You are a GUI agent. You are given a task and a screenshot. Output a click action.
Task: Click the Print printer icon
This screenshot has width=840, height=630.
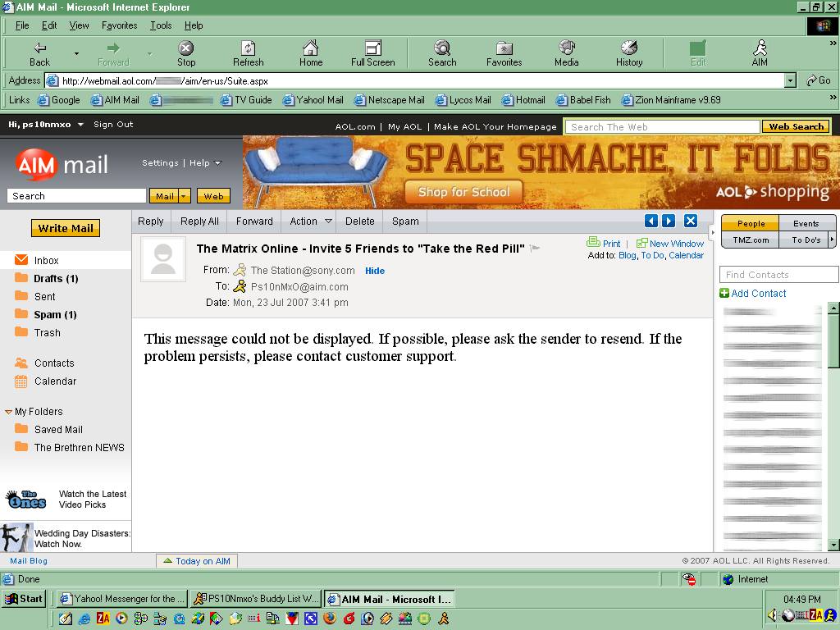point(593,243)
